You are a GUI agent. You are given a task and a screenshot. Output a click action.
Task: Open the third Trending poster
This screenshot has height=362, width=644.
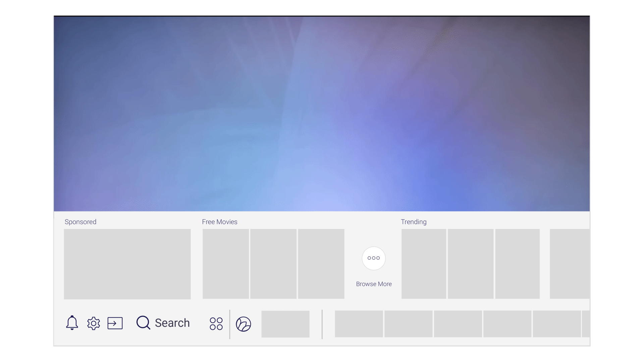pyautogui.click(x=517, y=264)
